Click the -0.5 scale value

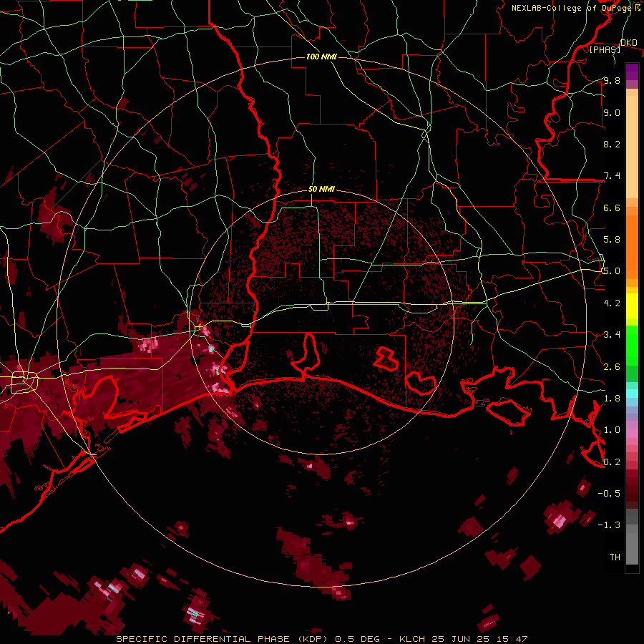tap(609, 493)
